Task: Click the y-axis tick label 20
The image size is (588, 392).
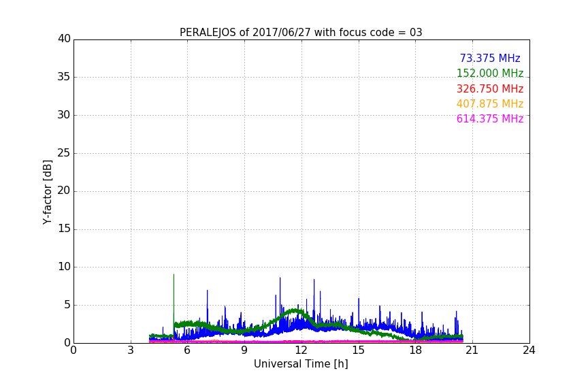Action: click(x=64, y=191)
